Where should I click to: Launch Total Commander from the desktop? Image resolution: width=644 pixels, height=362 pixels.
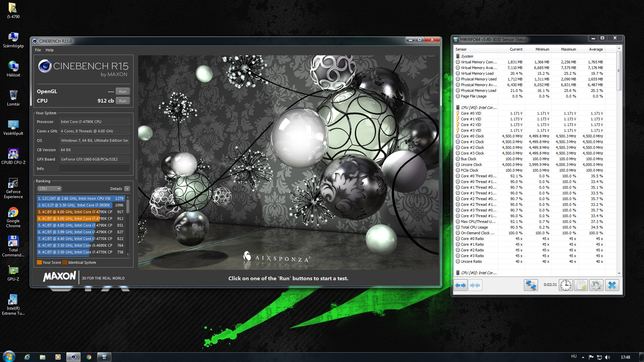[13, 246]
